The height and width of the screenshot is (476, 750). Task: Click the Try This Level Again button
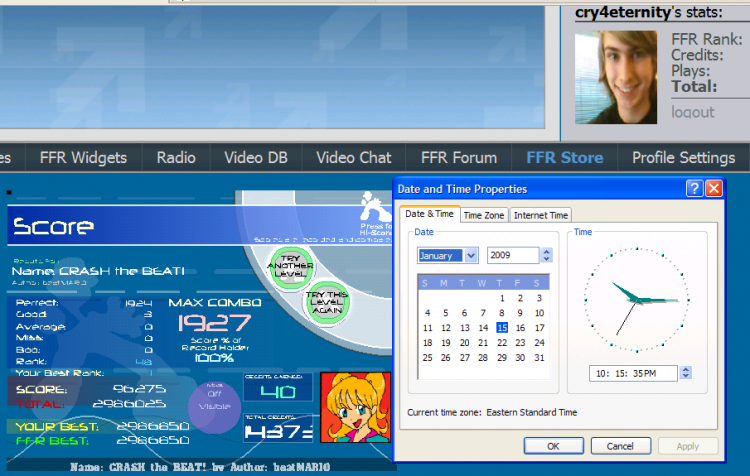pyautogui.click(x=327, y=302)
